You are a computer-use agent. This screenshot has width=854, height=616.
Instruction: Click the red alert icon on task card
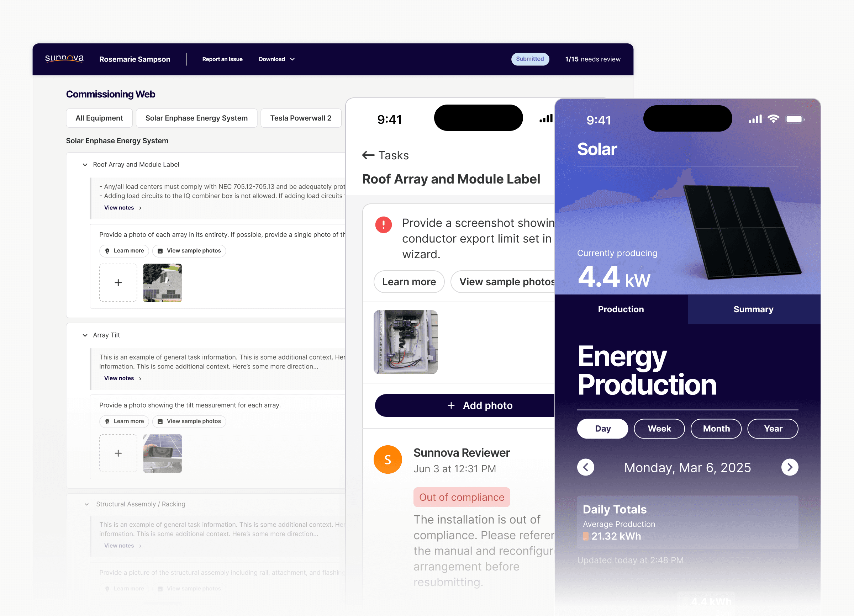383,225
